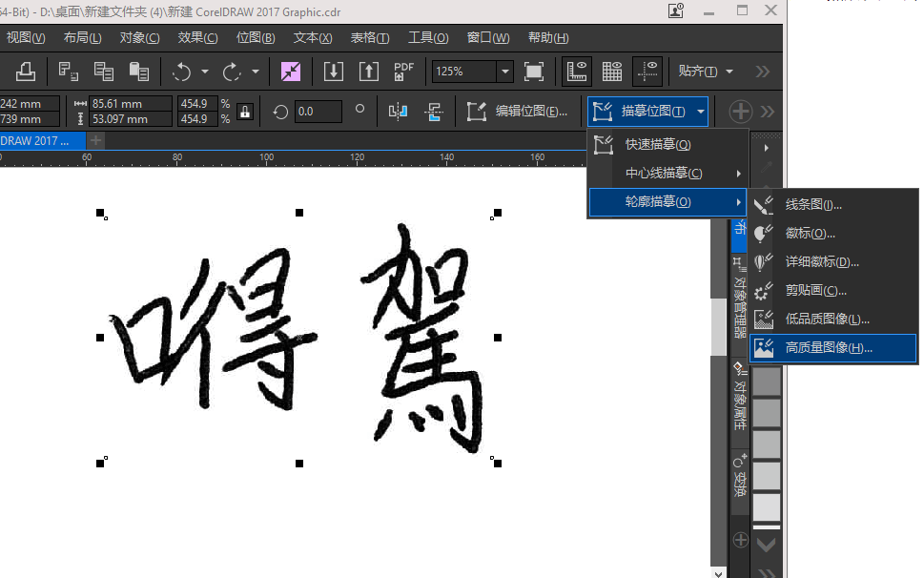Viewport: 924px width, 578px height.
Task: Toggle the show guidelines button
Action: click(647, 72)
